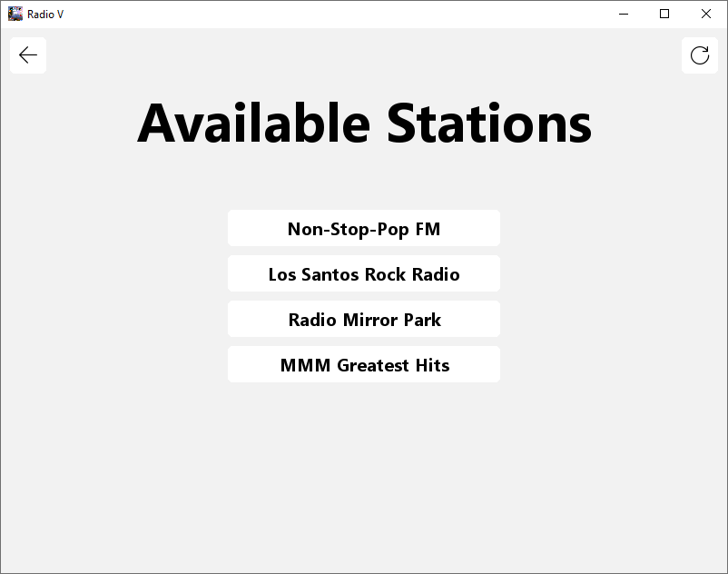
Task: Play MMM Greatest Hits station
Action: pos(364,364)
